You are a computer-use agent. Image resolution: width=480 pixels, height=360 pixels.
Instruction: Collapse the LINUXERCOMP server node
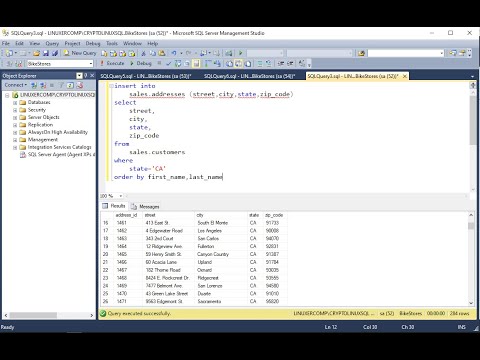click(7, 95)
